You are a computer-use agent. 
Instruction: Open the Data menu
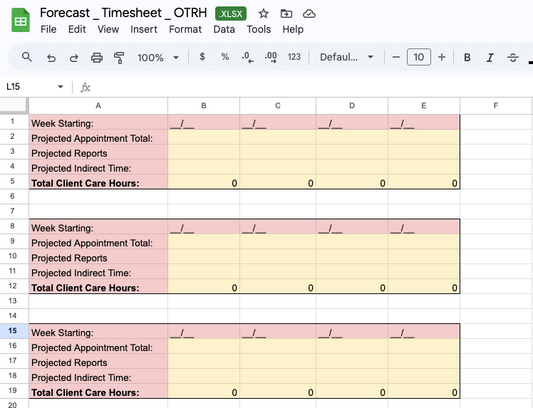224,29
